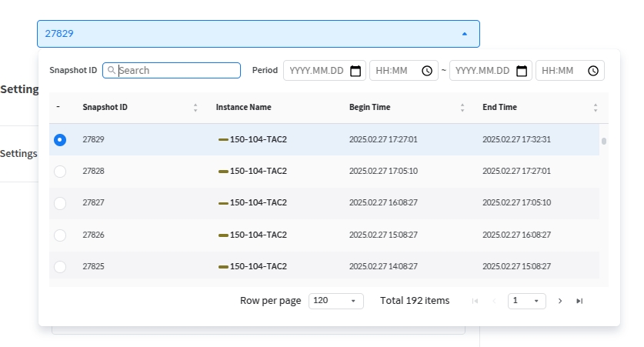The width and height of the screenshot is (644, 347).
Task: Click the Instance Name column header
Action: [243, 108]
